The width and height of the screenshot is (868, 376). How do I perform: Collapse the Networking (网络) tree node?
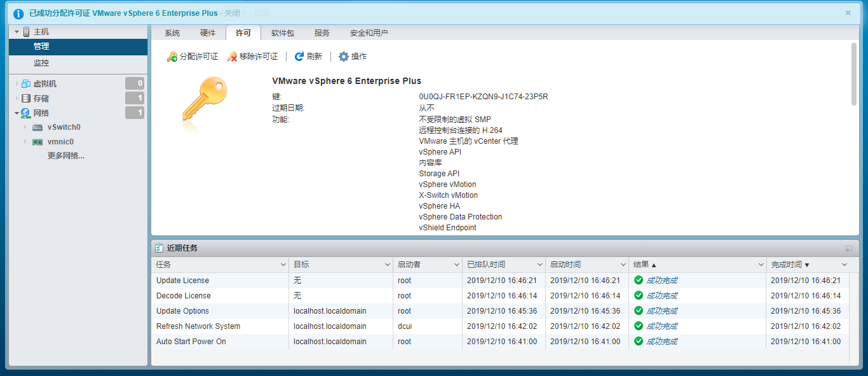(17, 113)
